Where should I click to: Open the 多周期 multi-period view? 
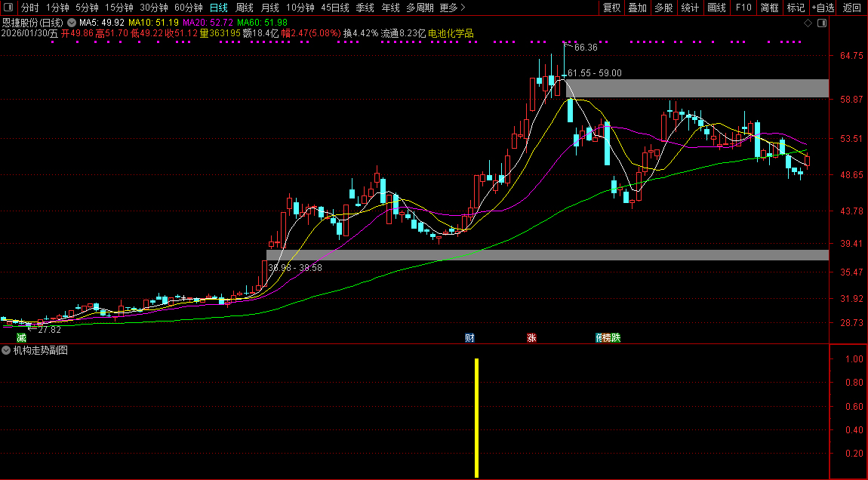coord(420,8)
